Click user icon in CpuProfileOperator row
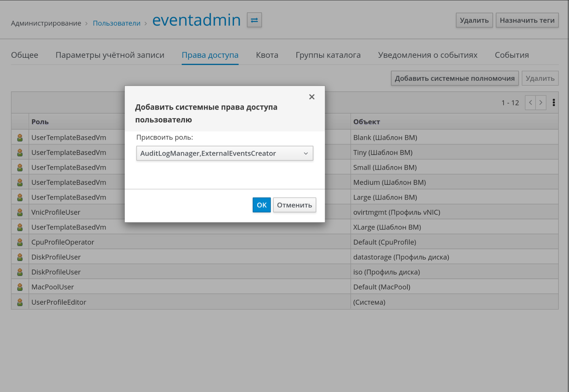The height and width of the screenshot is (392, 569). [x=20, y=242]
